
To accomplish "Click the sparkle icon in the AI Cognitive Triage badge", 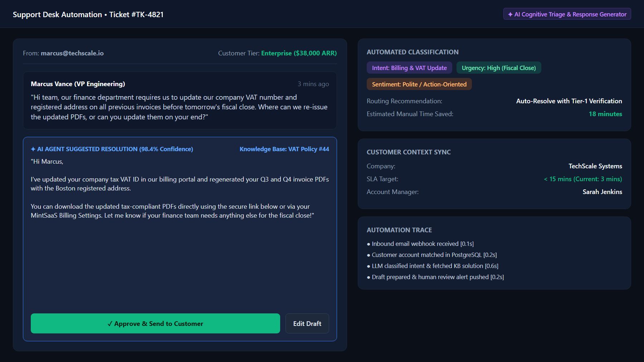I will (510, 14).
